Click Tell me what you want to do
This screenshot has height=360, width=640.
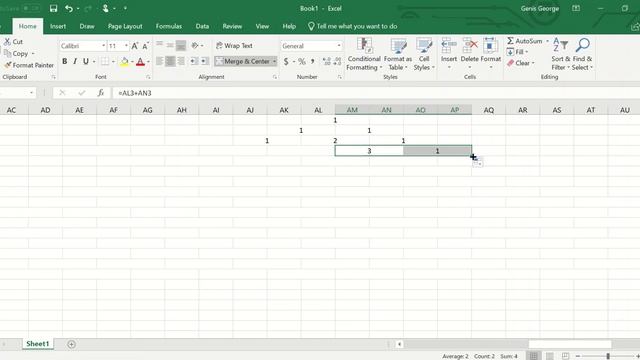tap(353, 26)
